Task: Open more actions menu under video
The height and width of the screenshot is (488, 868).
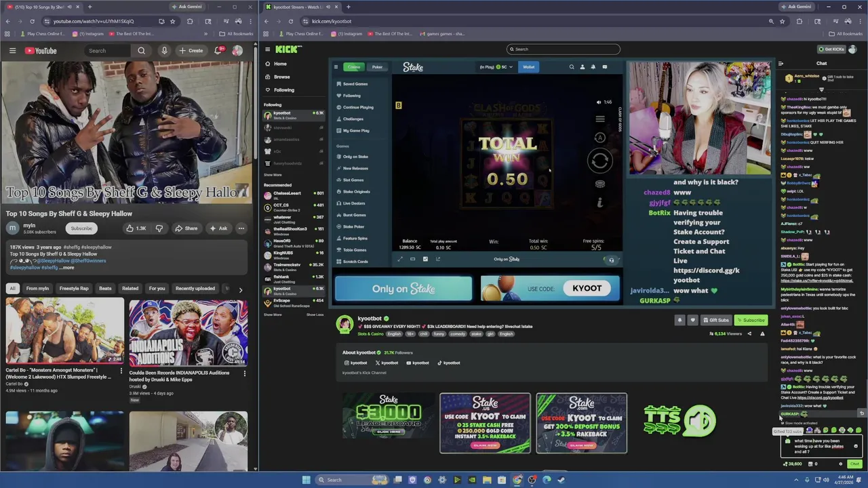Action: [241, 228]
